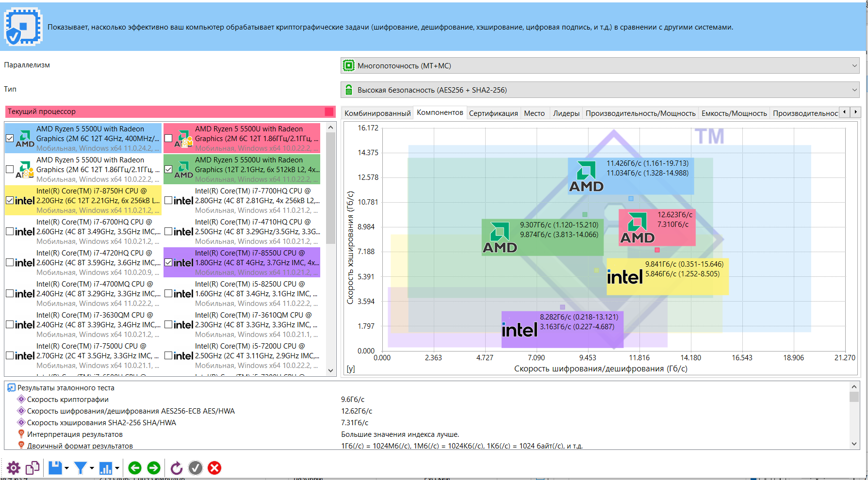
Task: Open dropdown arrow next to save icon
Action: tap(66, 468)
